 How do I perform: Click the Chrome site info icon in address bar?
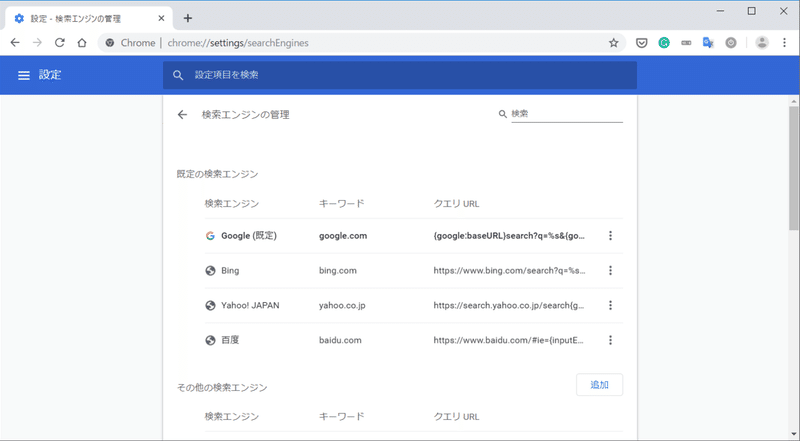(110, 43)
